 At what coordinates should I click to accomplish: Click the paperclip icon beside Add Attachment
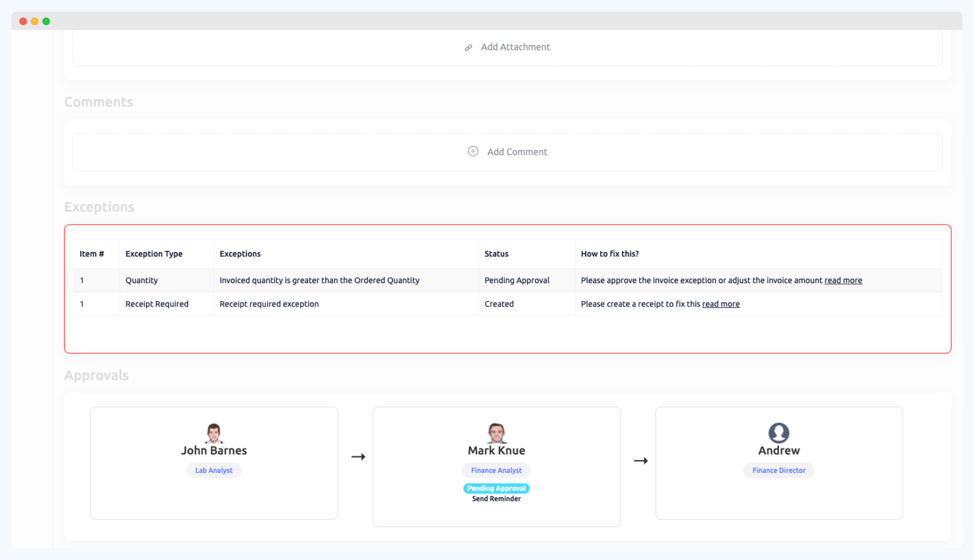click(468, 48)
